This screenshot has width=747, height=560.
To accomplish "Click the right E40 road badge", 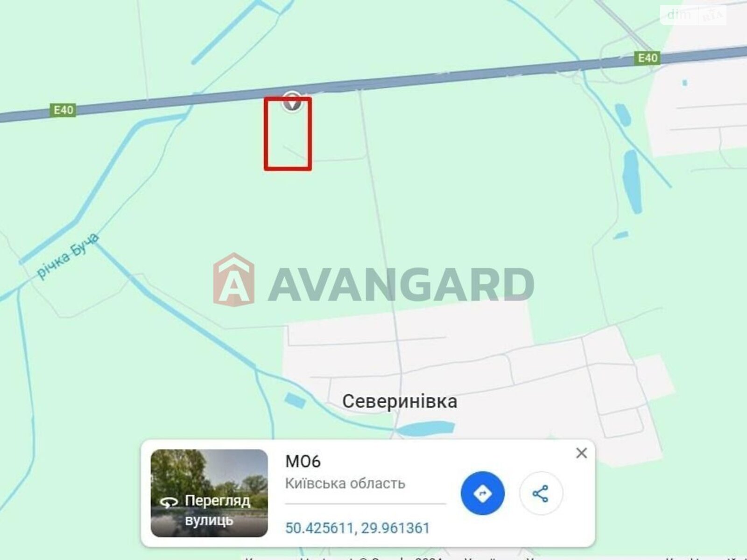I will tap(648, 58).
